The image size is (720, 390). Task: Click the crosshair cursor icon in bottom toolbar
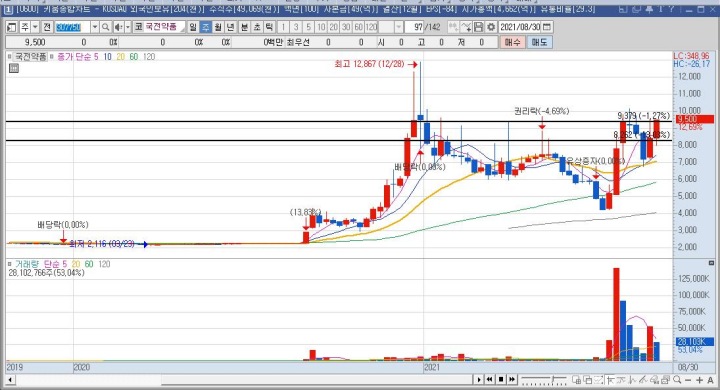click(x=610, y=379)
